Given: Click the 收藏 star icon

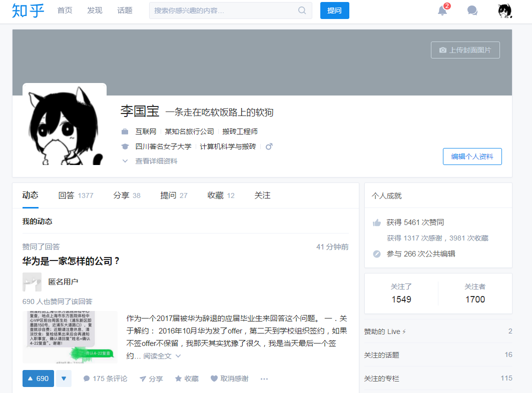Looking at the screenshot, I should click(178, 378).
